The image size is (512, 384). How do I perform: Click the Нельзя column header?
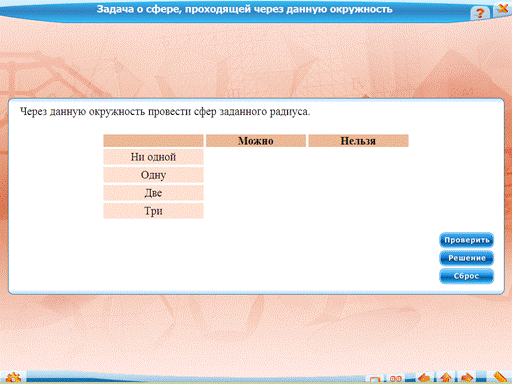coord(358,141)
